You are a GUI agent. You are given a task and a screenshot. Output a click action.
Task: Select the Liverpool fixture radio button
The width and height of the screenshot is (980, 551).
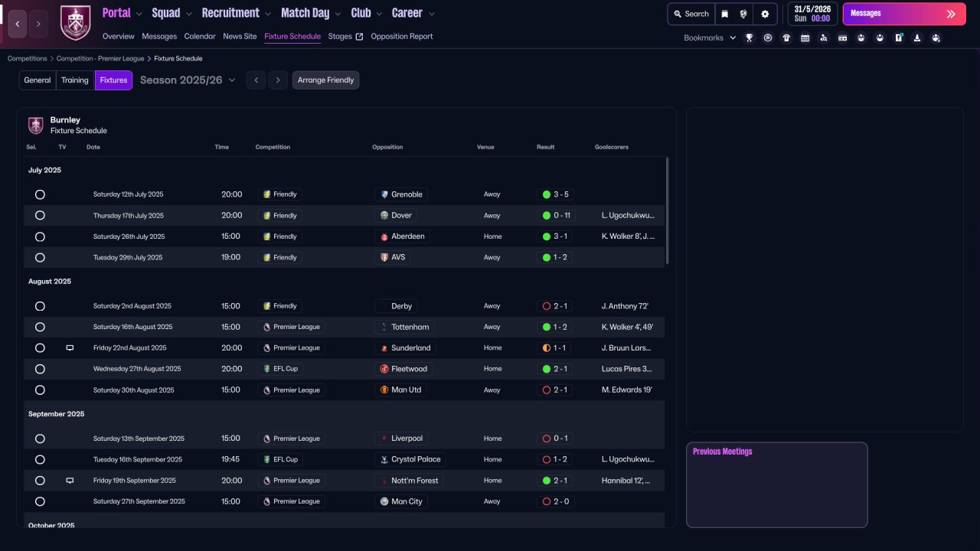(x=40, y=439)
